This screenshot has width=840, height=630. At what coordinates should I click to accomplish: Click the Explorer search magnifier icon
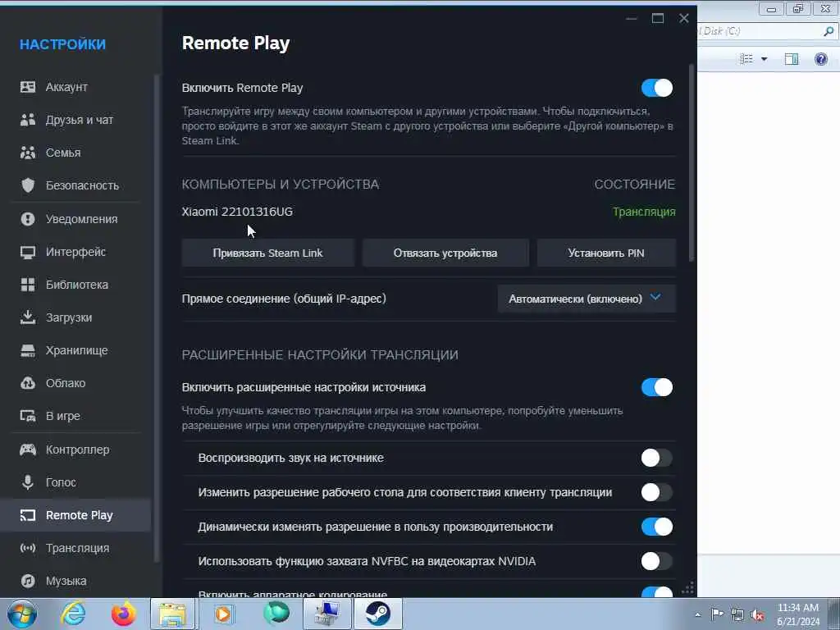(829, 31)
